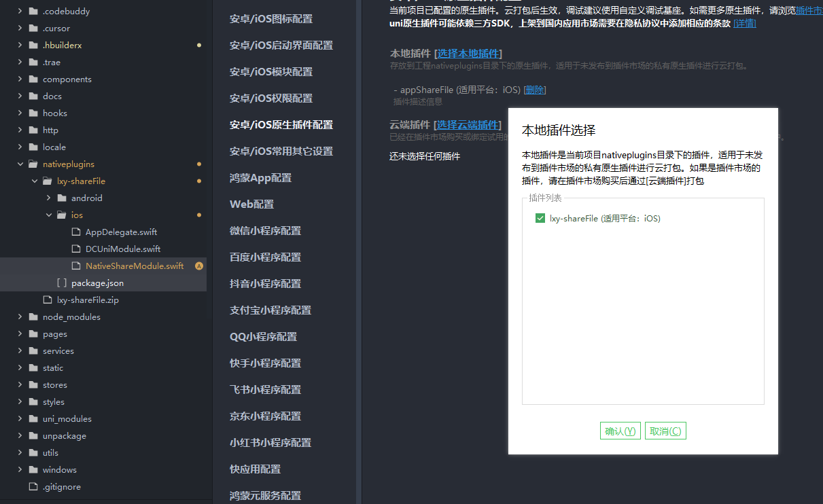The image size is (823, 504).
Task: Confirm selection with 确认(Y) button
Action: point(620,431)
